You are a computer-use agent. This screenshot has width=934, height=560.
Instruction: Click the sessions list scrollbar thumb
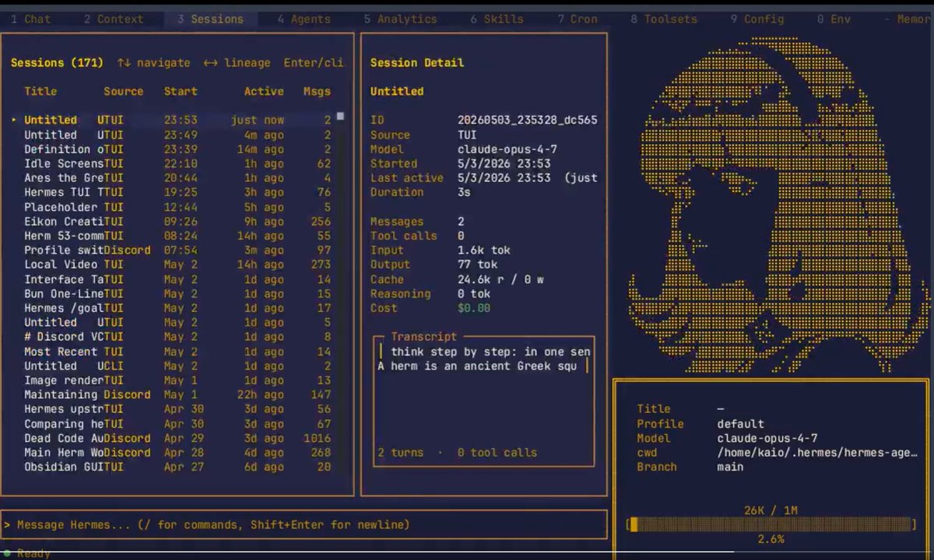[340, 117]
